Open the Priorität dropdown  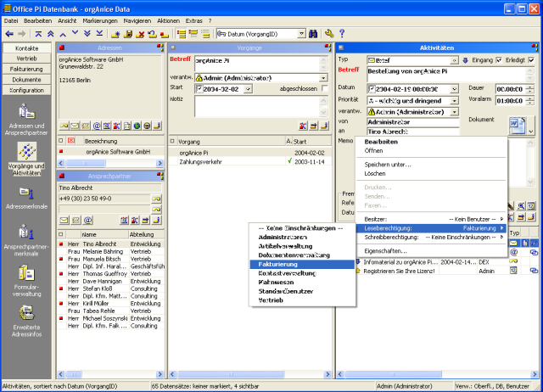point(455,101)
